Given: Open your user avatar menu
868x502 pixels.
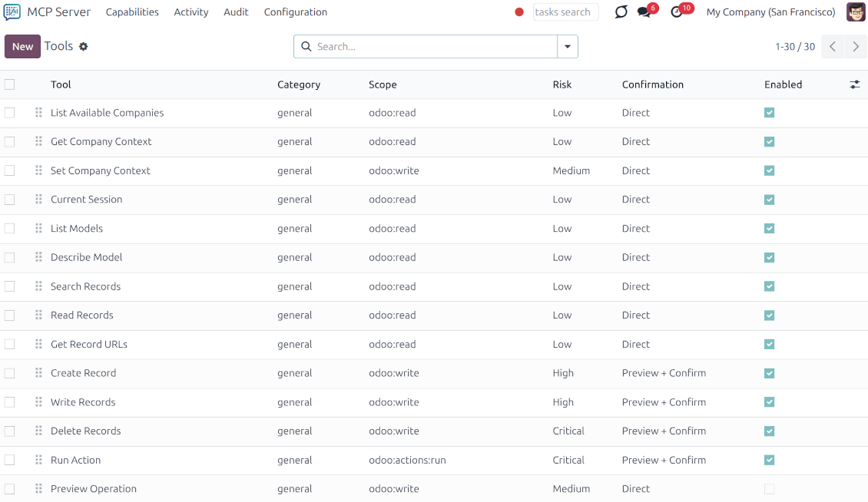Looking at the screenshot, I should [x=855, y=12].
